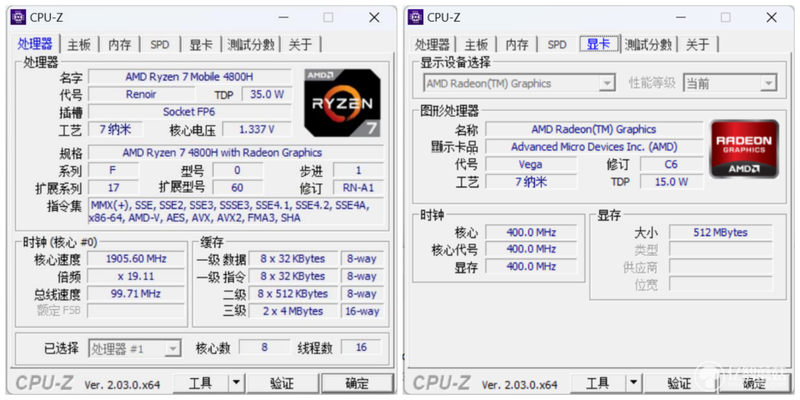Viewport: 800px width, 400px height.
Task: Click the empty 位宽 bus width field
Action: [720, 284]
